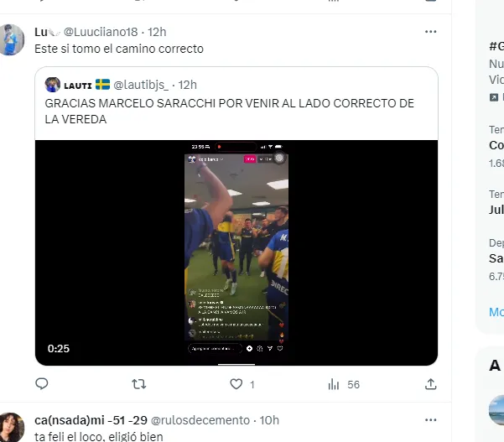Like the tweet with 1 like

236,384
